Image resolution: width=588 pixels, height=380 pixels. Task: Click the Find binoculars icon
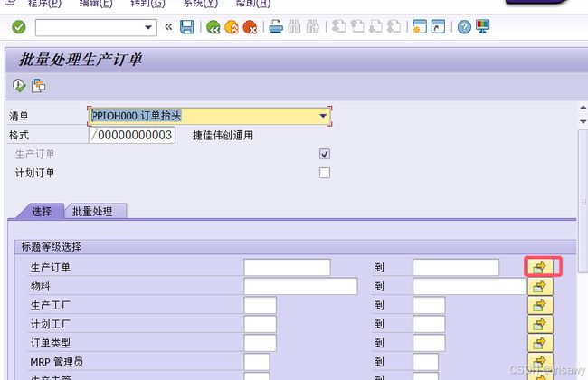[x=294, y=27]
